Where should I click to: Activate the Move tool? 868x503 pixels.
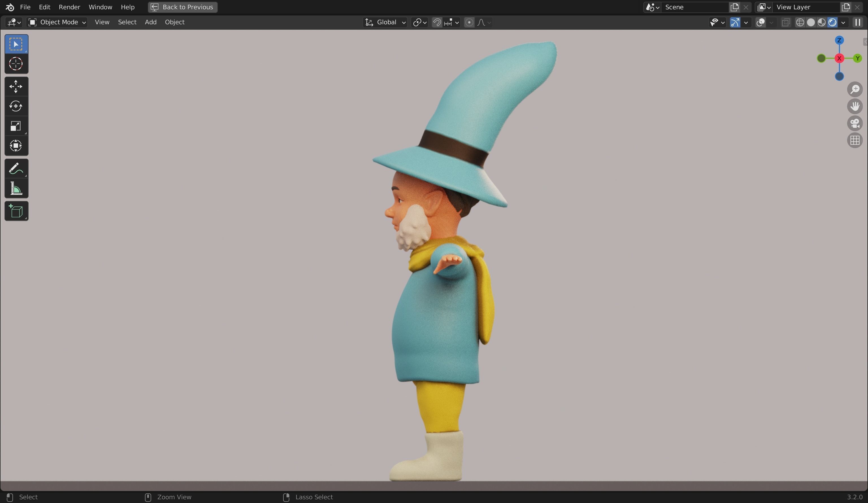click(16, 86)
